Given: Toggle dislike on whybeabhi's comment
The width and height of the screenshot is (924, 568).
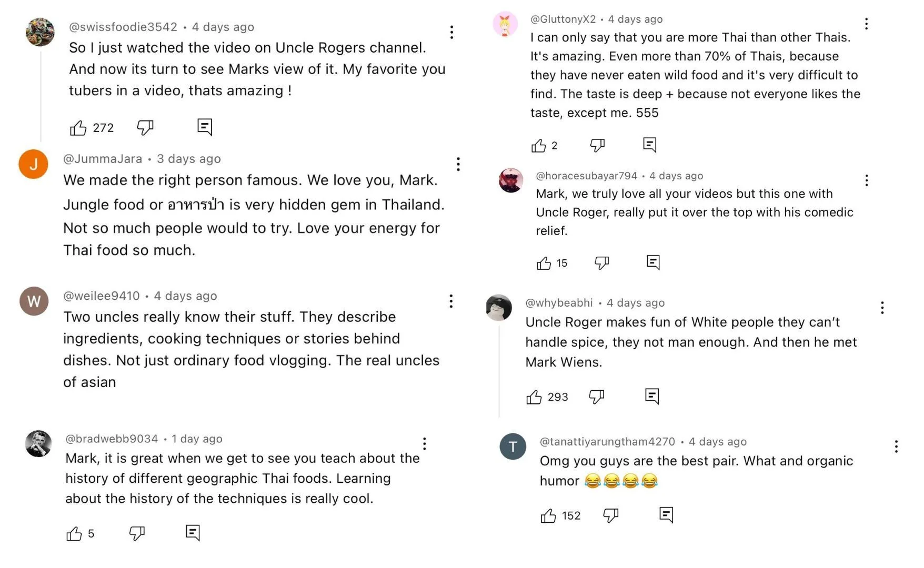Looking at the screenshot, I should (596, 397).
